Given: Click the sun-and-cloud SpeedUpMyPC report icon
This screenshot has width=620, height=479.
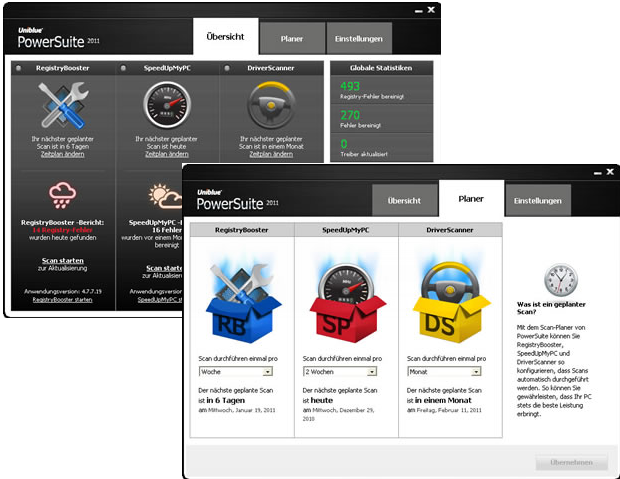Looking at the screenshot, I should (165, 196).
